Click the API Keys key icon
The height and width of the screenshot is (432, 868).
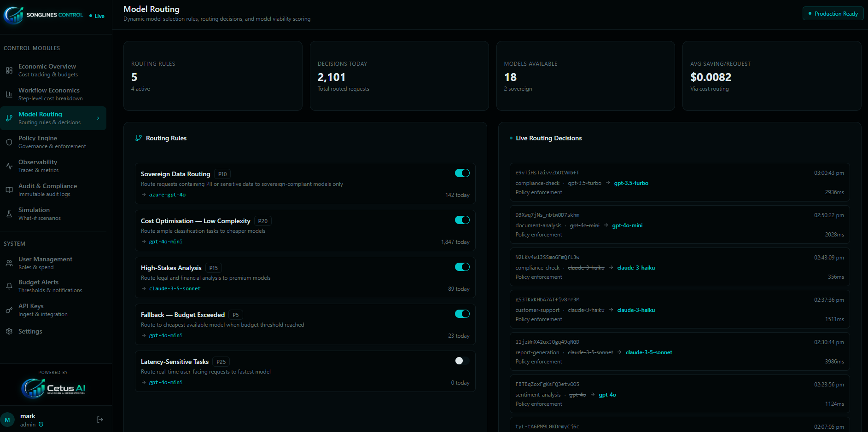click(x=9, y=310)
